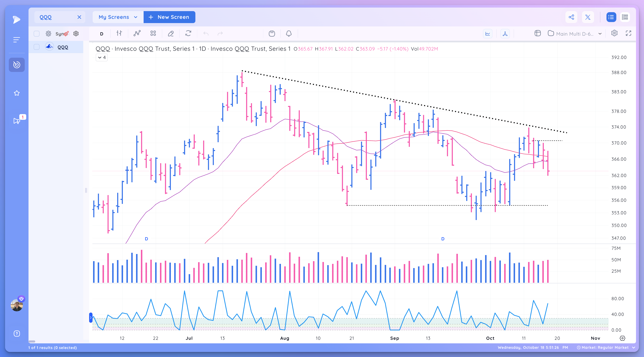Create an alert with bell icon
644x357 pixels.
289,34
